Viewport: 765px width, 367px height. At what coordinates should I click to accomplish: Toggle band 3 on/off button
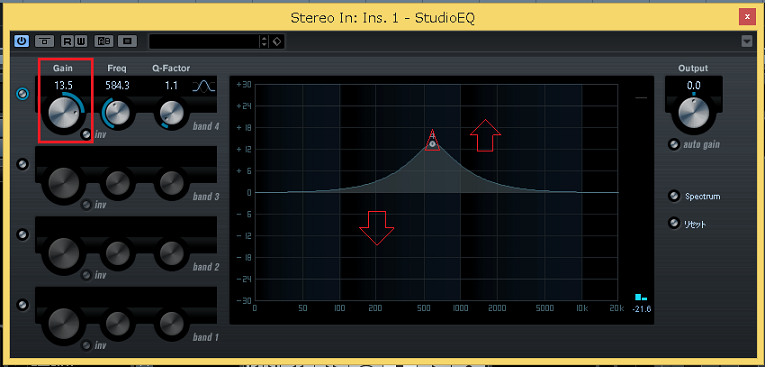tap(22, 164)
